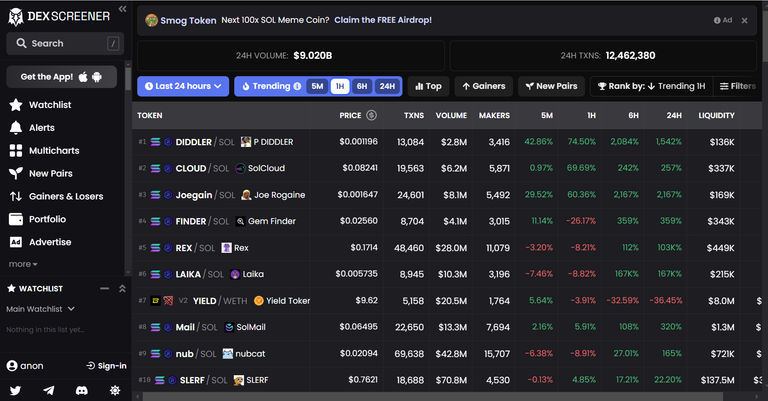Image resolution: width=768 pixels, height=401 pixels.
Task: Open the REX/SOL pair row
Action: coord(447,248)
